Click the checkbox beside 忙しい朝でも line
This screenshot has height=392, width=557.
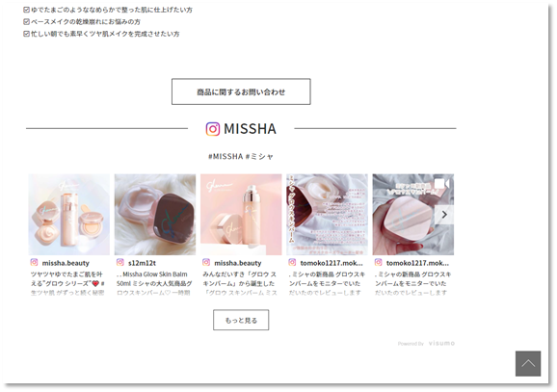pos(26,34)
